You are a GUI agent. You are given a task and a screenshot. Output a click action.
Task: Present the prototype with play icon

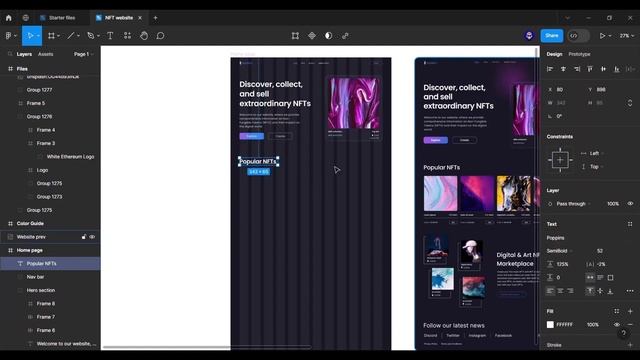(602, 36)
